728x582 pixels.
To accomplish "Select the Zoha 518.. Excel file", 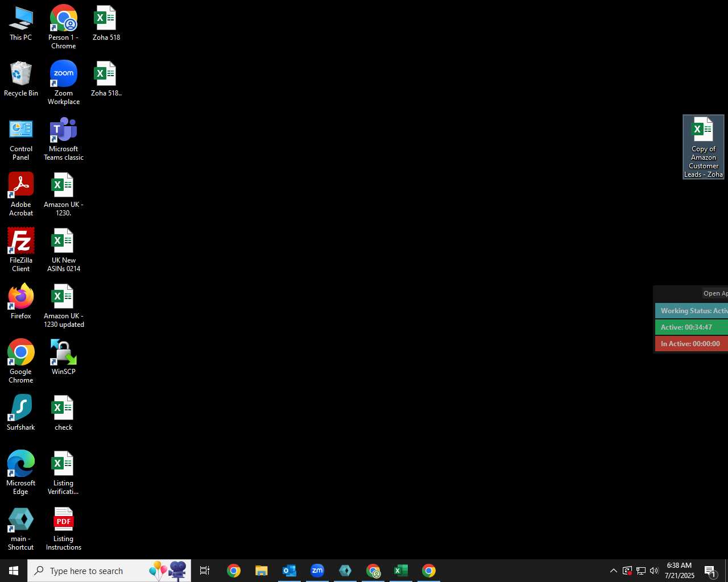I will pos(106,79).
